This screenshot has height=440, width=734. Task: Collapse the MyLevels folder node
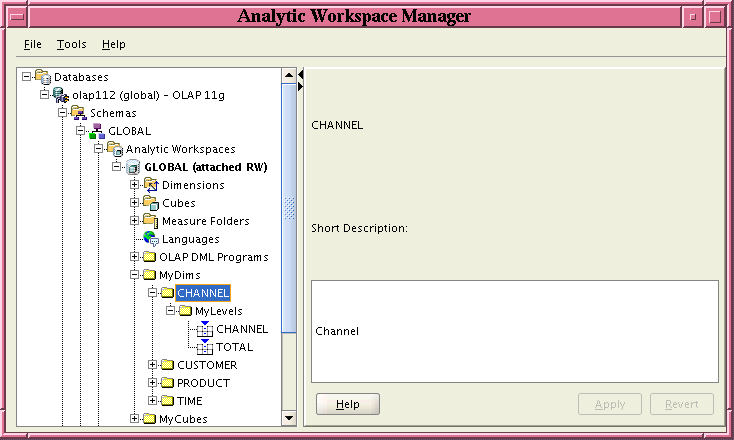coord(171,311)
